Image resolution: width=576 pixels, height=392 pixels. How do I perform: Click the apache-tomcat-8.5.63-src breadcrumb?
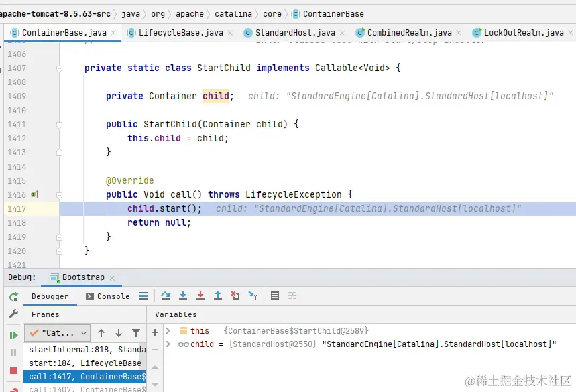pos(55,14)
